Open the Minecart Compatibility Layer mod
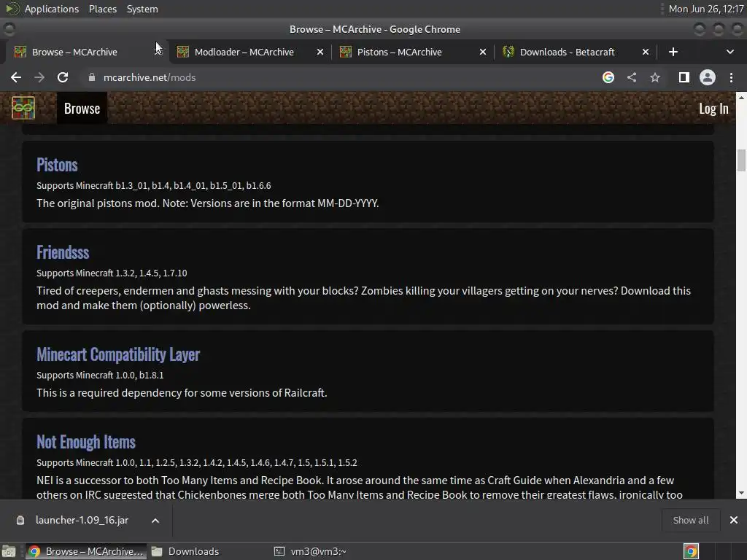 pyautogui.click(x=118, y=354)
